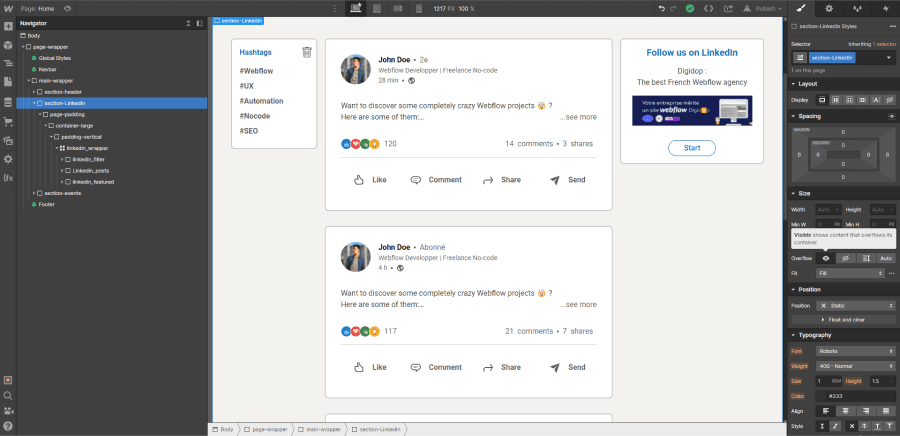Set overflow to Auto

point(886,258)
